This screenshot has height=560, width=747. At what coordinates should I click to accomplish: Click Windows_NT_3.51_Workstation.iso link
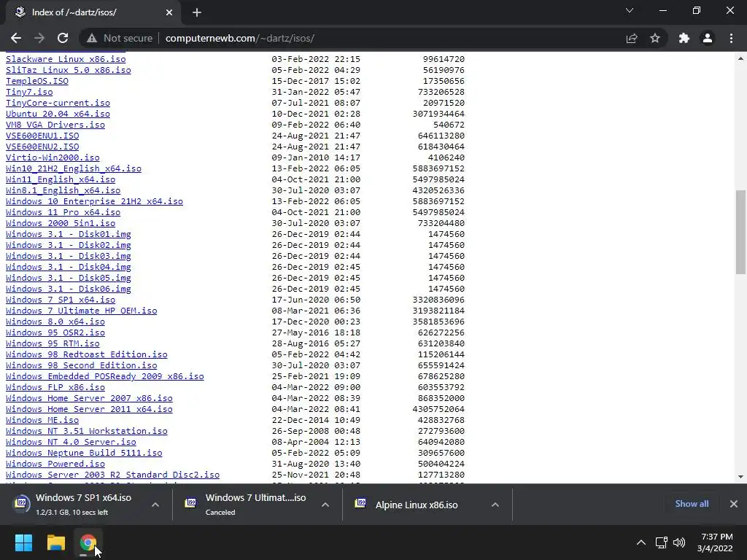click(87, 432)
